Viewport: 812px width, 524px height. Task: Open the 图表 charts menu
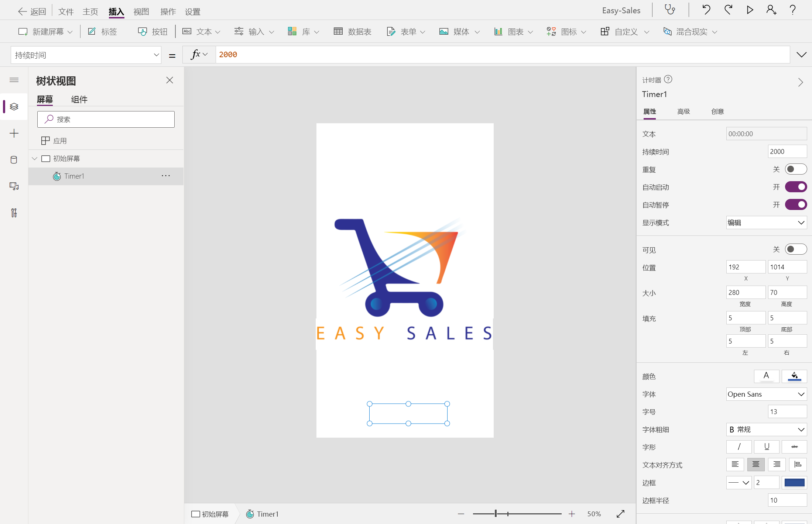[513, 32]
